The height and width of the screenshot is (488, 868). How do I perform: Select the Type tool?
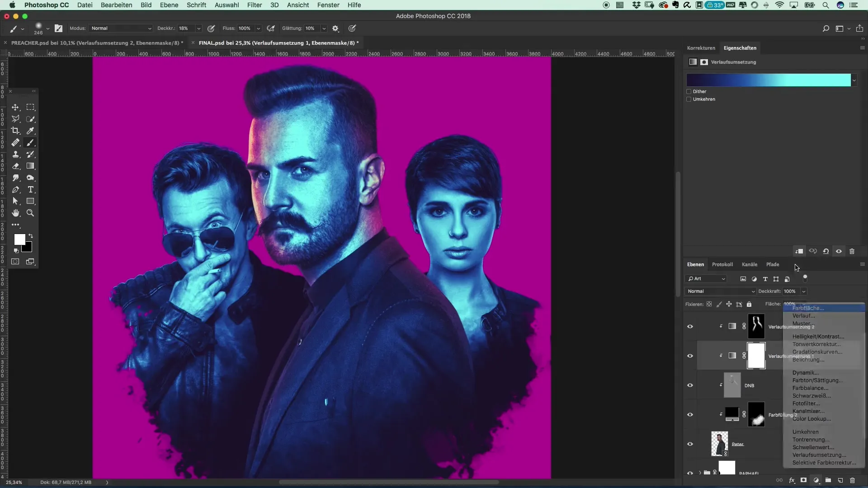pos(30,189)
